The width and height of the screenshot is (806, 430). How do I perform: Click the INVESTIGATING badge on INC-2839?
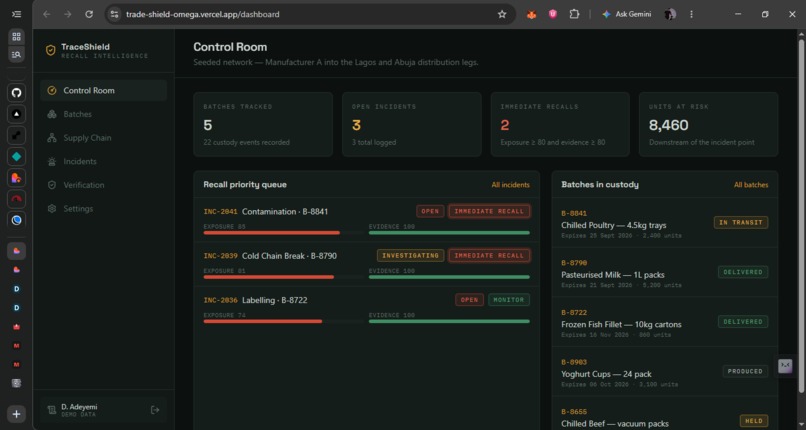(410, 255)
